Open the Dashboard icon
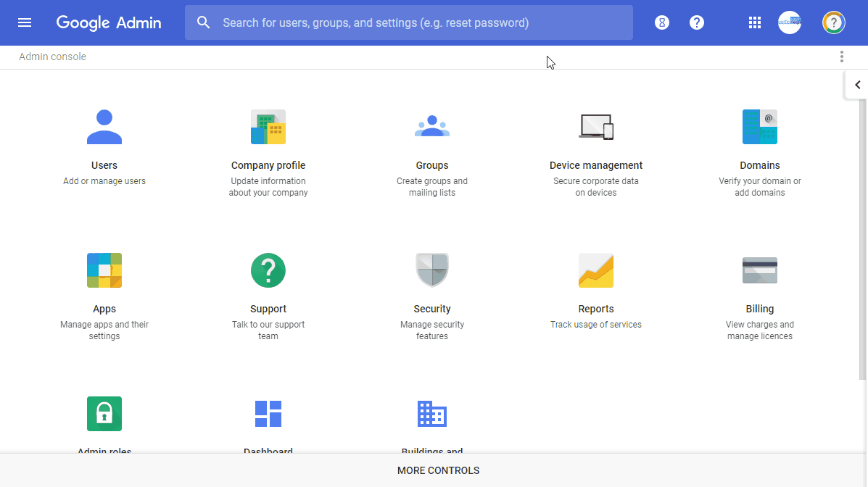Viewport: 868px width, 487px height. (268, 413)
